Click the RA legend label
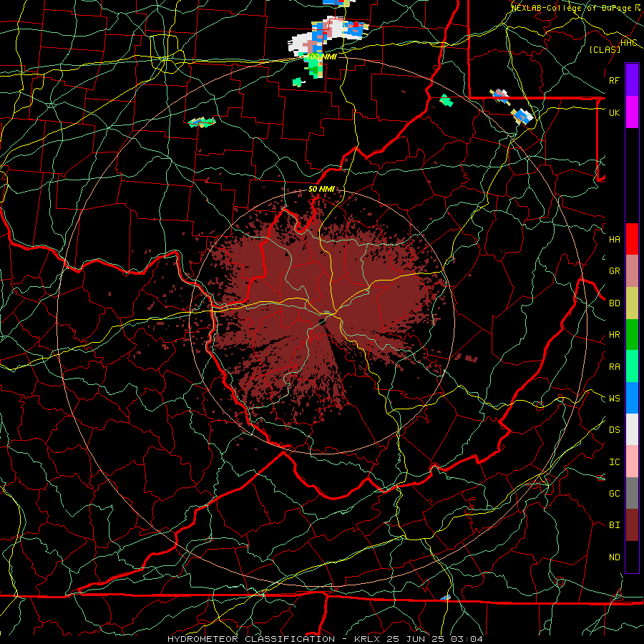Image resolution: width=644 pixels, height=644 pixels. (615, 367)
